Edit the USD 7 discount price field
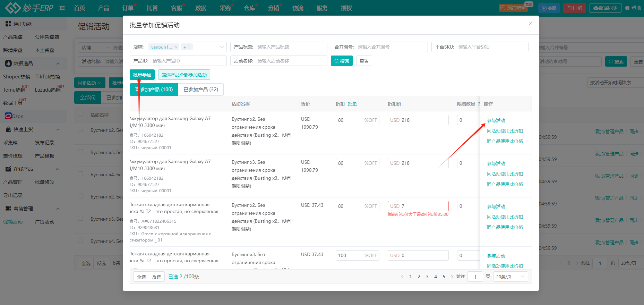 418,206
